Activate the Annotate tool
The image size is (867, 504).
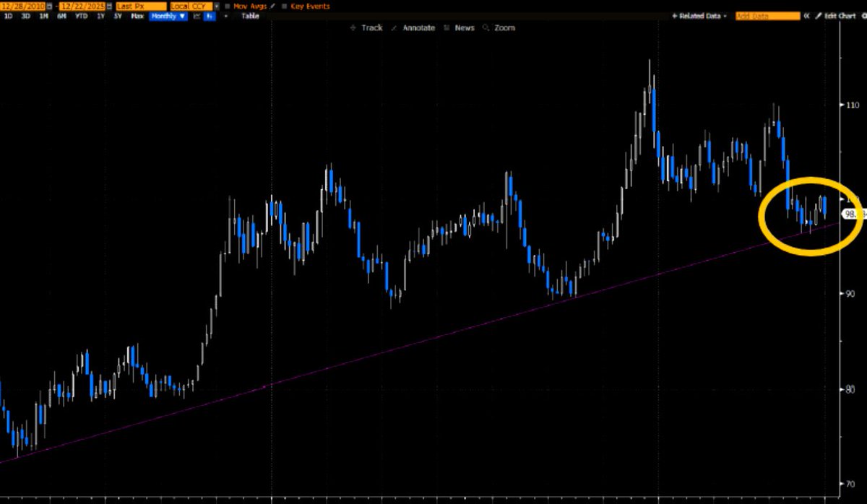[413, 27]
